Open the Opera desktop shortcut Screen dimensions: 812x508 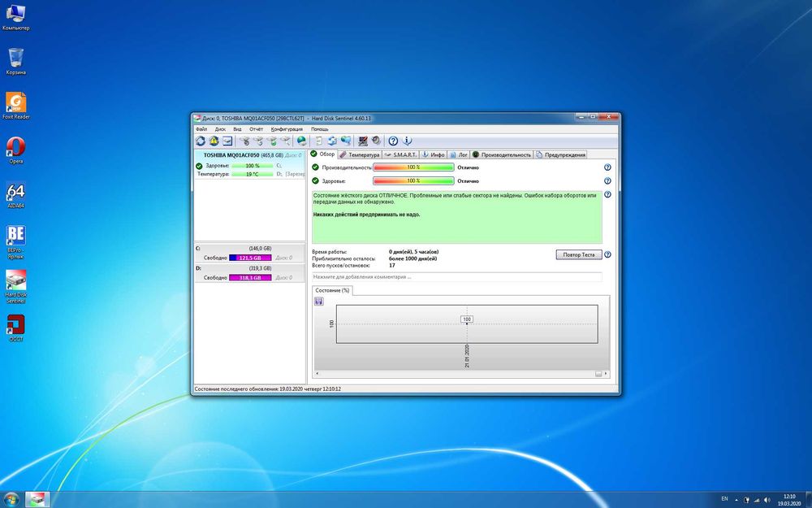(15, 150)
